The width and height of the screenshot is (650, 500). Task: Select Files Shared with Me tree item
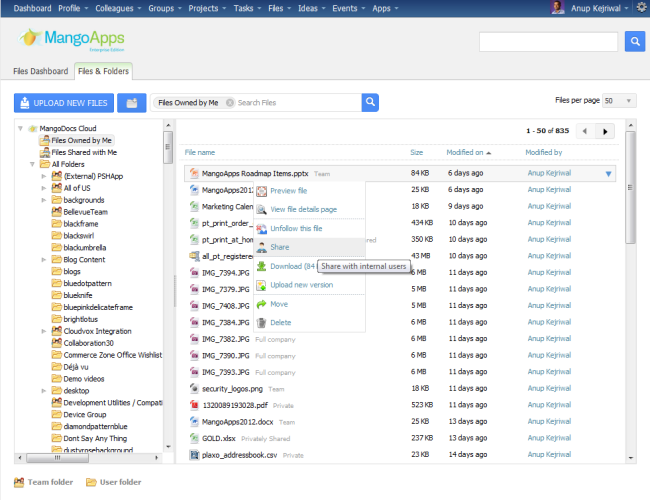84,153
